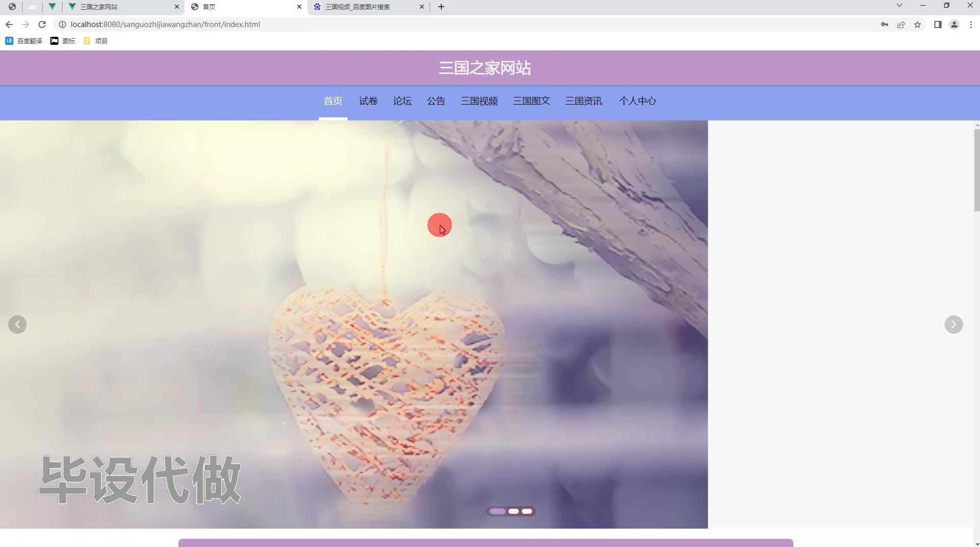This screenshot has height=547, width=980.
Task: Open the pinned Vue tab
Action: [x=52, y=7]
